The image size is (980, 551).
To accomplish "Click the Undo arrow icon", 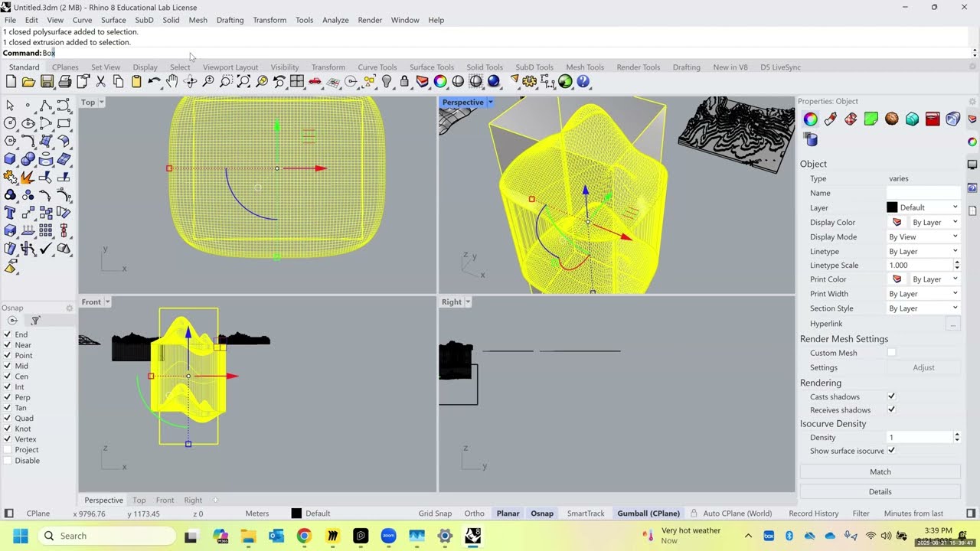I will pos(154,81).
